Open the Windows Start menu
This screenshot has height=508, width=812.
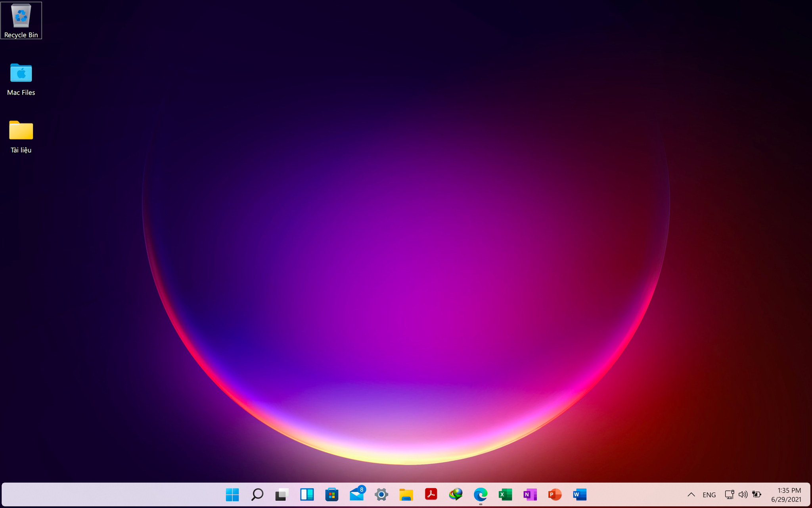(x=232, y=495)
